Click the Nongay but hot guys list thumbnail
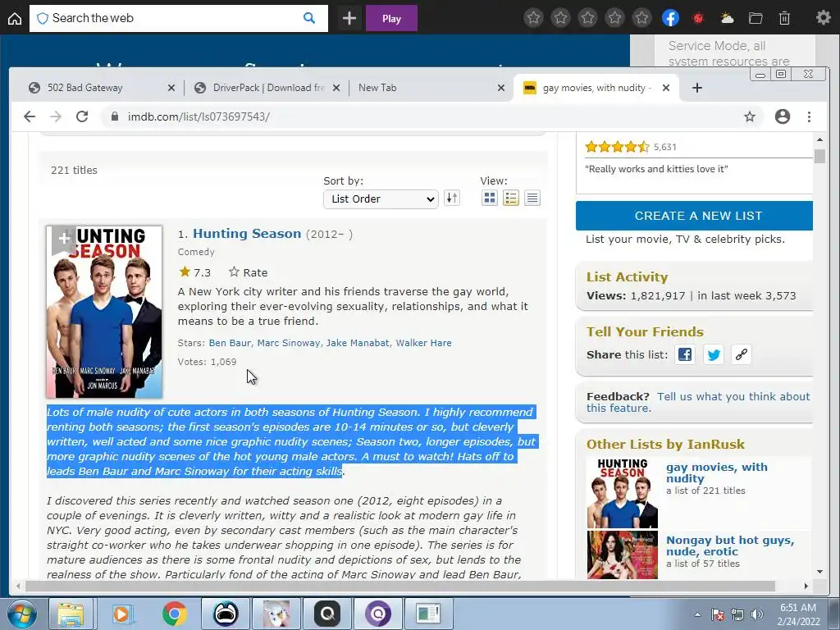 click(x=622, y=555)
